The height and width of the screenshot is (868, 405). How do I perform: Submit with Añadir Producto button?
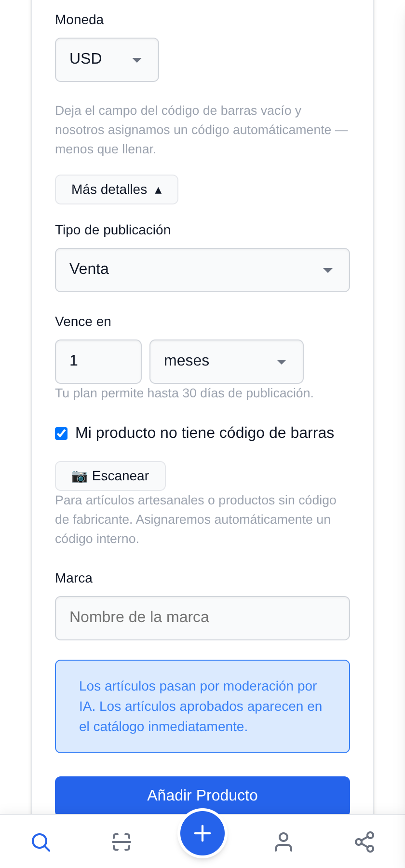click(202, 795)
